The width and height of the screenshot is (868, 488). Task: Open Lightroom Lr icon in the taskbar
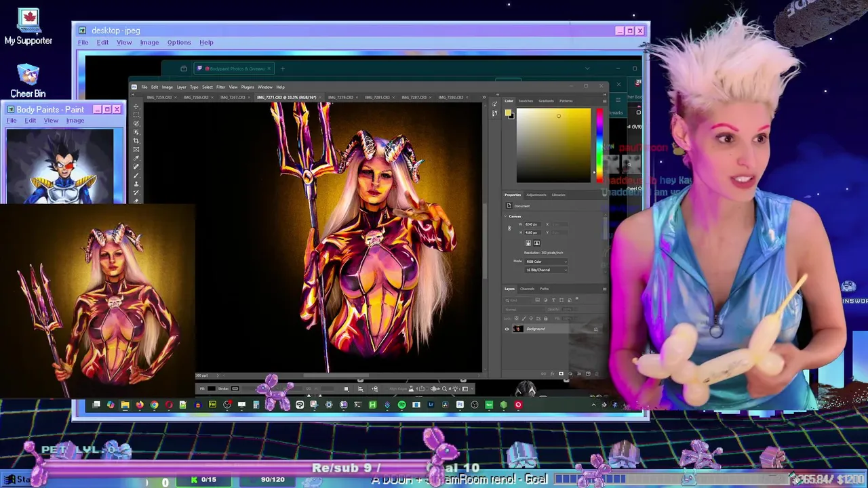pos(431,405)
